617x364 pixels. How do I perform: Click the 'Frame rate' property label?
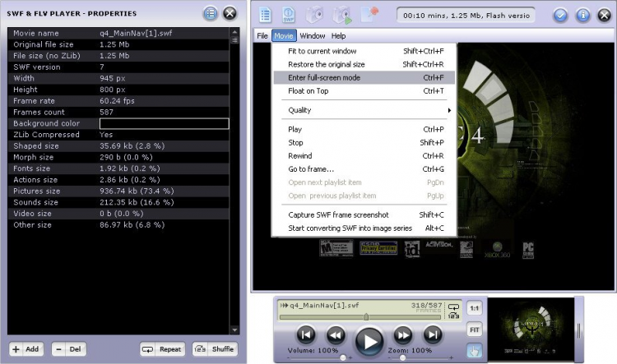click(34, 101)
